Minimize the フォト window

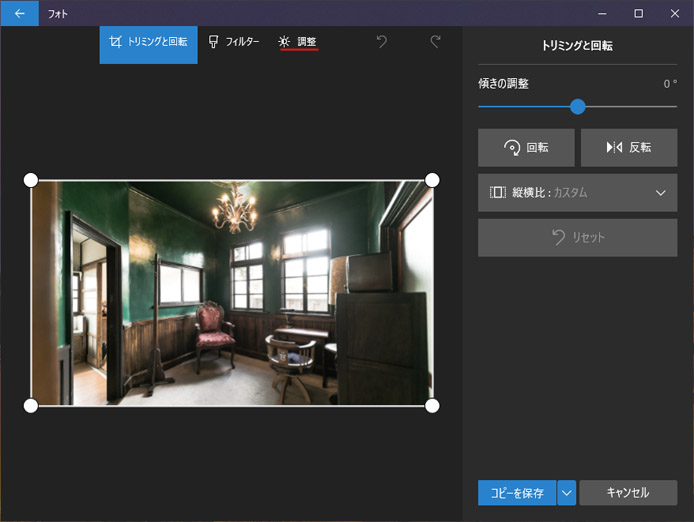602,13
